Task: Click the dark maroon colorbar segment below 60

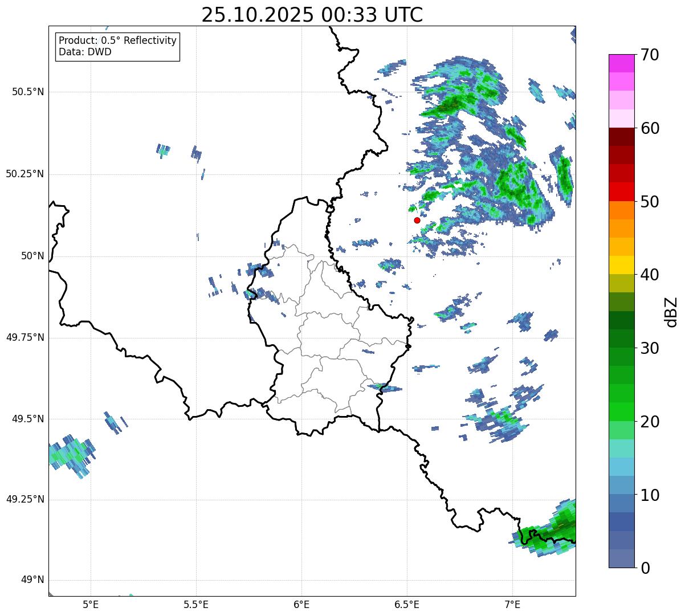Action: click(621, 137)
